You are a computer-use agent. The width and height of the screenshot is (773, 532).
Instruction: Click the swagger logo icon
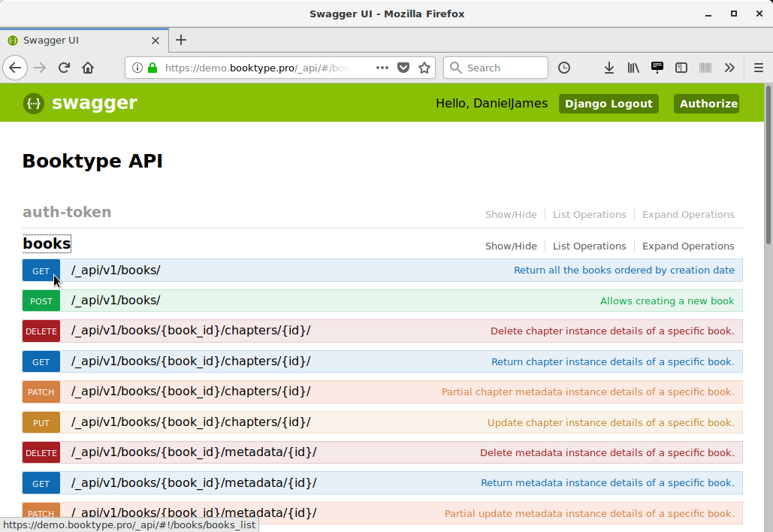34,104
